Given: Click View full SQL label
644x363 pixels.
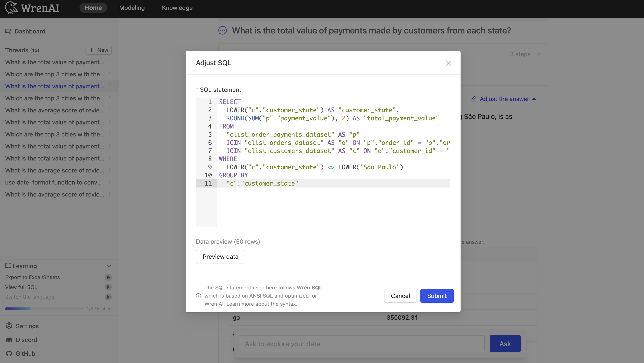Looking at the screenshot, I should point(21,287).
